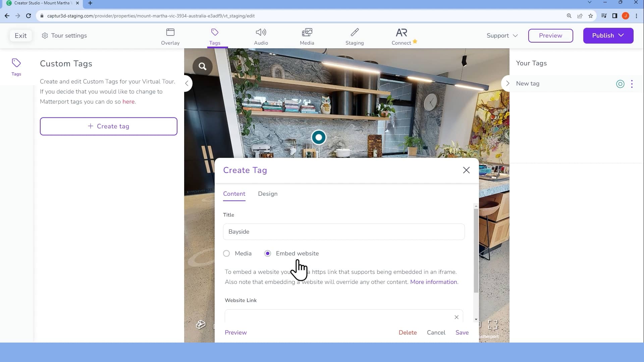Open the More information link
This screenshot has width=644, height=362.
tap(433, 282)
